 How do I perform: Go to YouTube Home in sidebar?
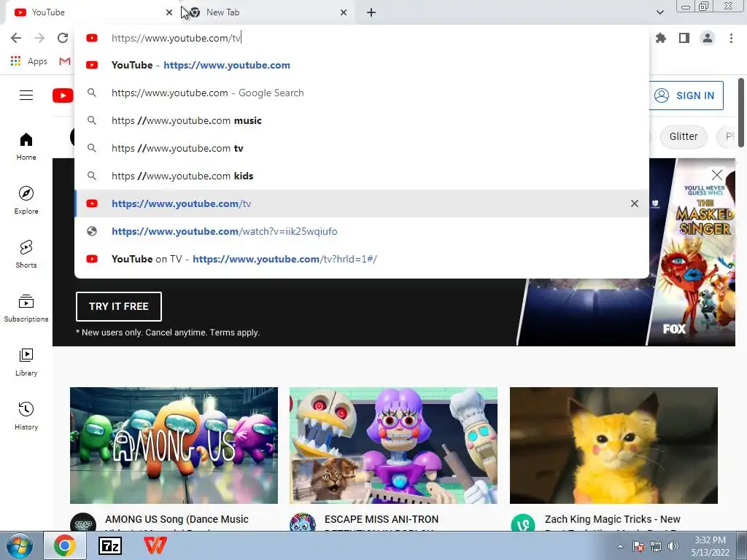(26, 146)
